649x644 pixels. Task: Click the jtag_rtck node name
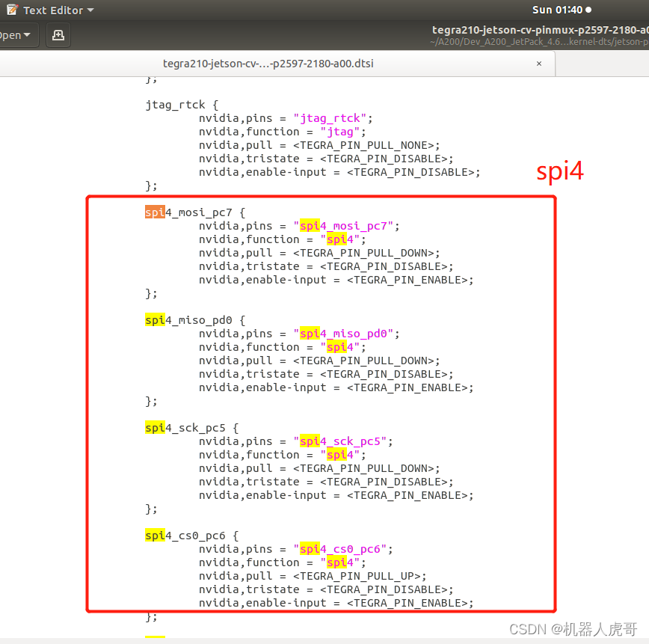tap(175, 105)
